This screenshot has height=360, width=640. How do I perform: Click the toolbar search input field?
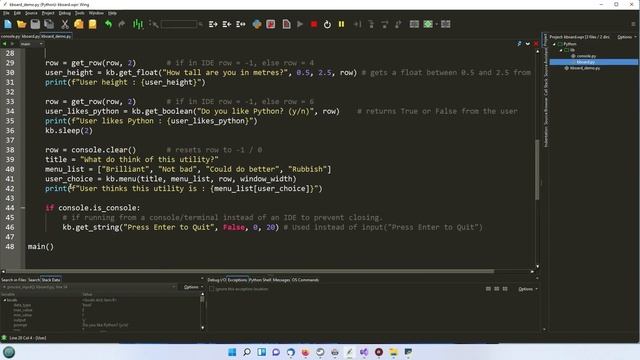[179, 24]
